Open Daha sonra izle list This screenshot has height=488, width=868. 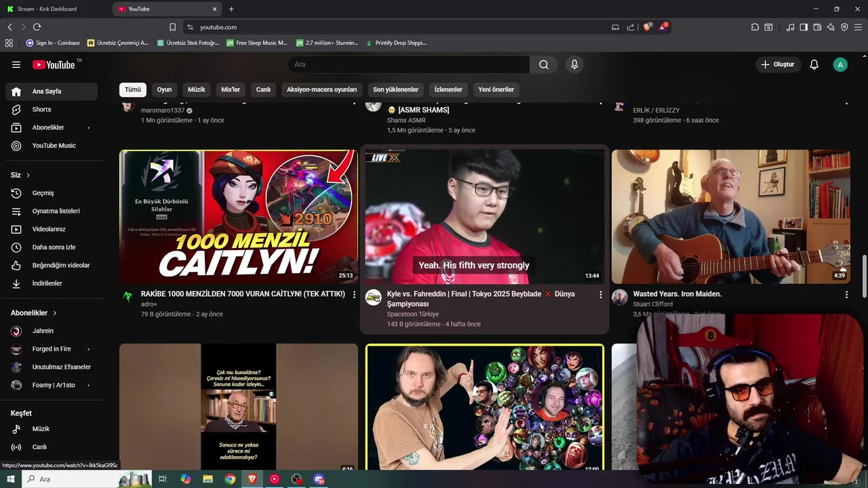[52, 247]
